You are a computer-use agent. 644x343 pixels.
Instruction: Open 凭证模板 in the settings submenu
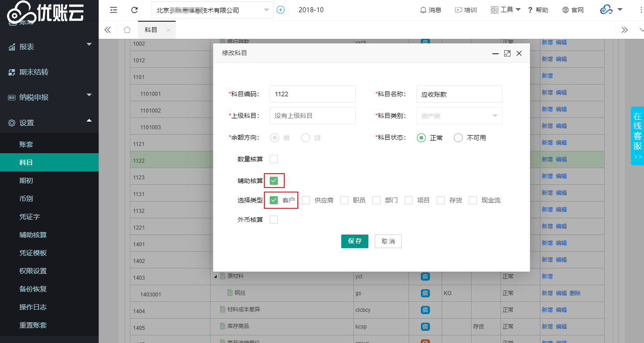pyautogui.click(x=49, y=253)
